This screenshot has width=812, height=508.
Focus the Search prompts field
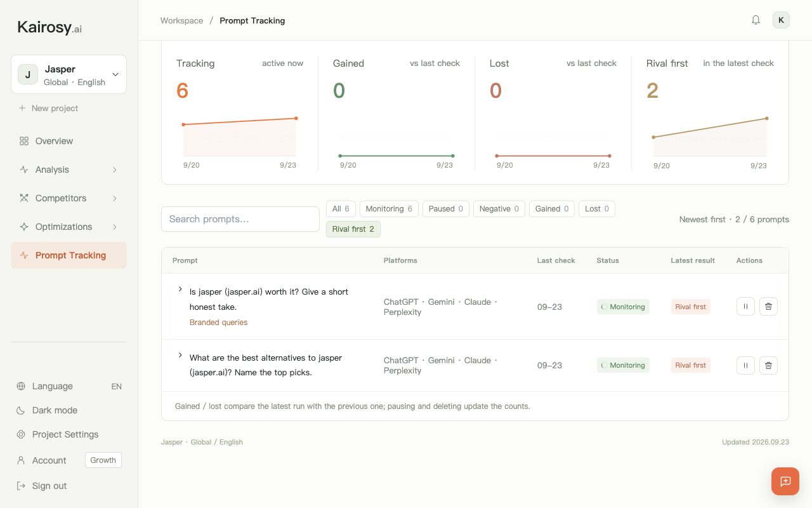[240, 219]
